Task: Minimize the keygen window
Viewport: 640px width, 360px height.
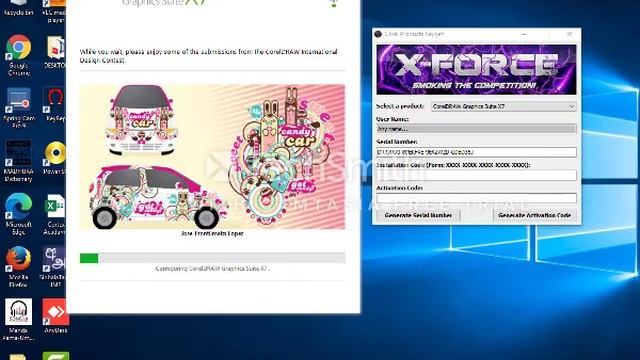Action: (x=524, y=34)
